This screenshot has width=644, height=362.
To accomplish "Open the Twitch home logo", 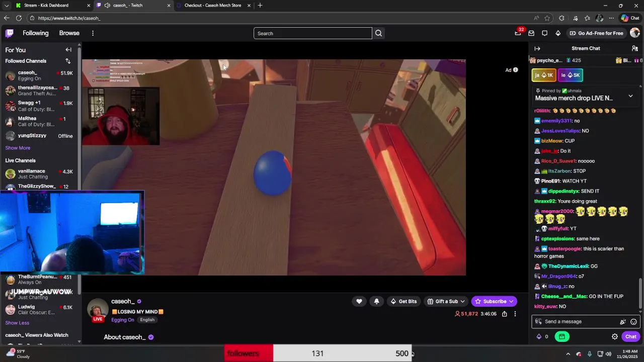I will point(9,33).
